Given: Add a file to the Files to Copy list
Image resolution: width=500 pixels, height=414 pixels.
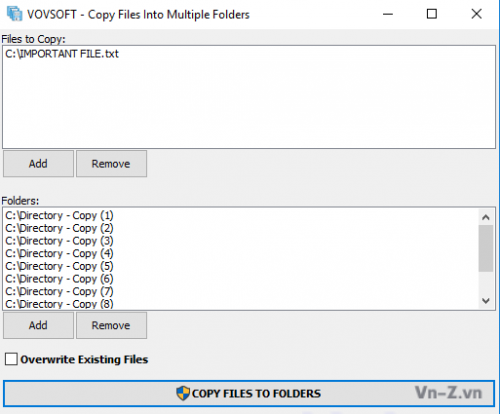Looking at the screenshot, I should [38, 164].
